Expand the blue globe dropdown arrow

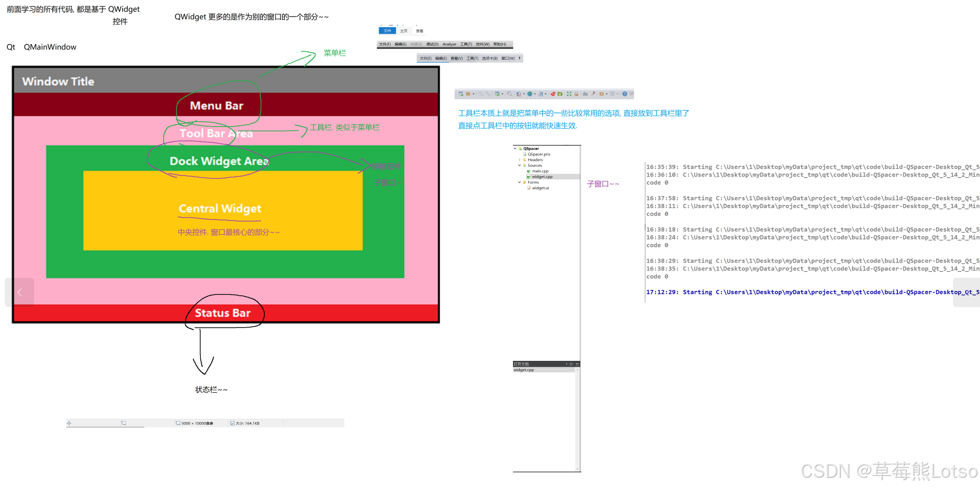click(535, 94)
